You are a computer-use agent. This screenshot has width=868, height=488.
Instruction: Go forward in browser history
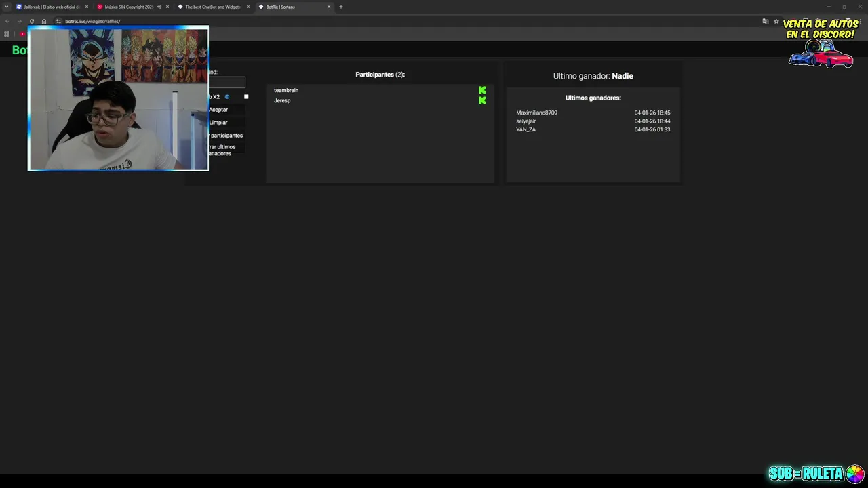click(20, 21)
